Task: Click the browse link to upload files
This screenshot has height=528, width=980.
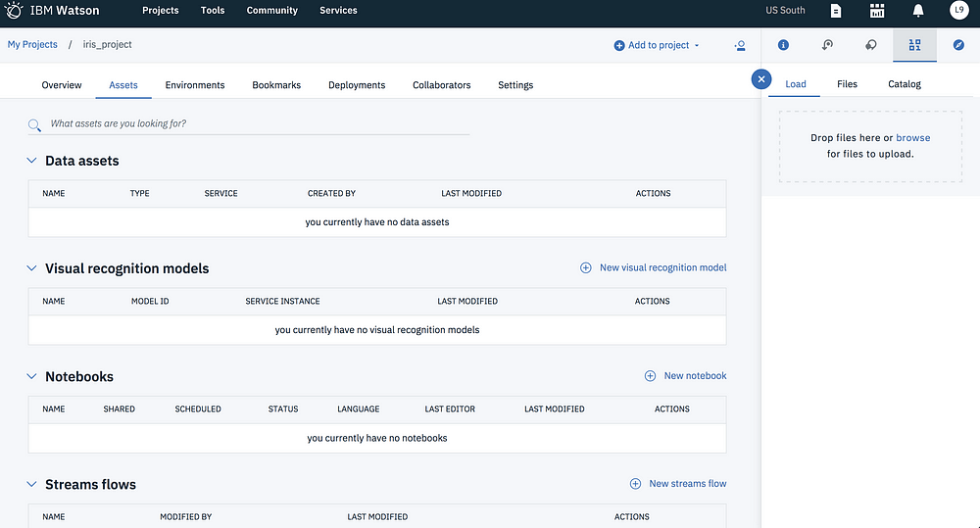Action: click(912, 137)
